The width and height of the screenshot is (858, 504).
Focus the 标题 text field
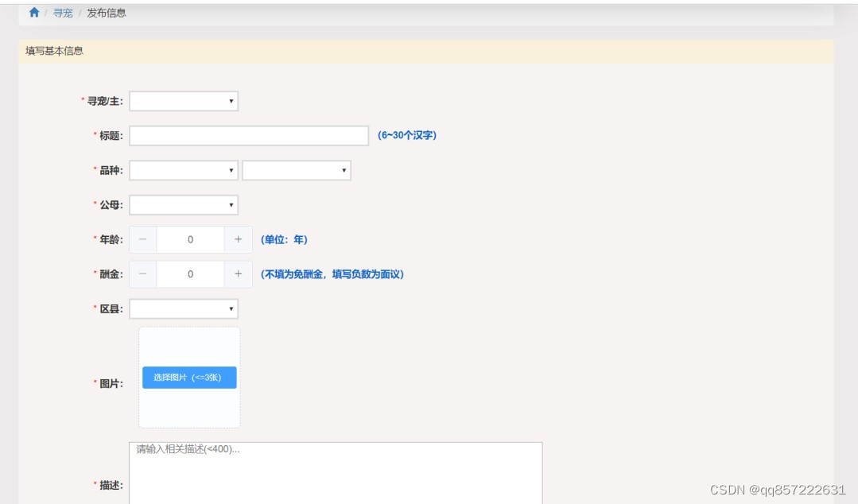tap(249, 136)
